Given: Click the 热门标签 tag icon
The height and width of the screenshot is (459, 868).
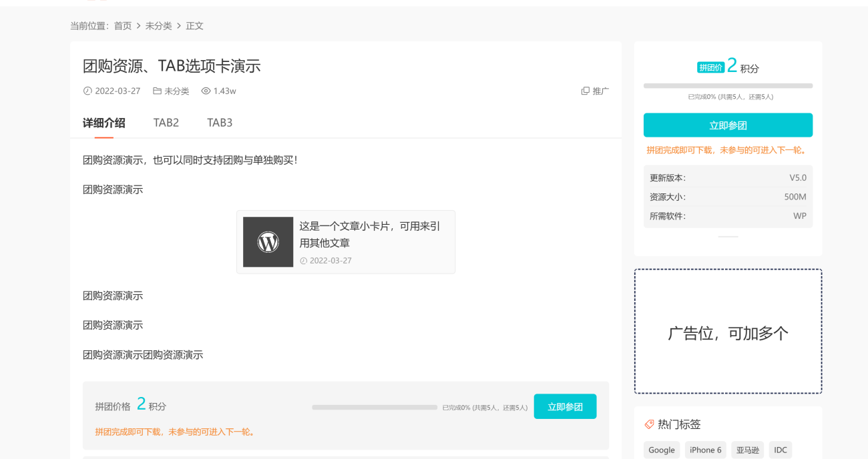Looking at the screenshot, I should 649,424.
